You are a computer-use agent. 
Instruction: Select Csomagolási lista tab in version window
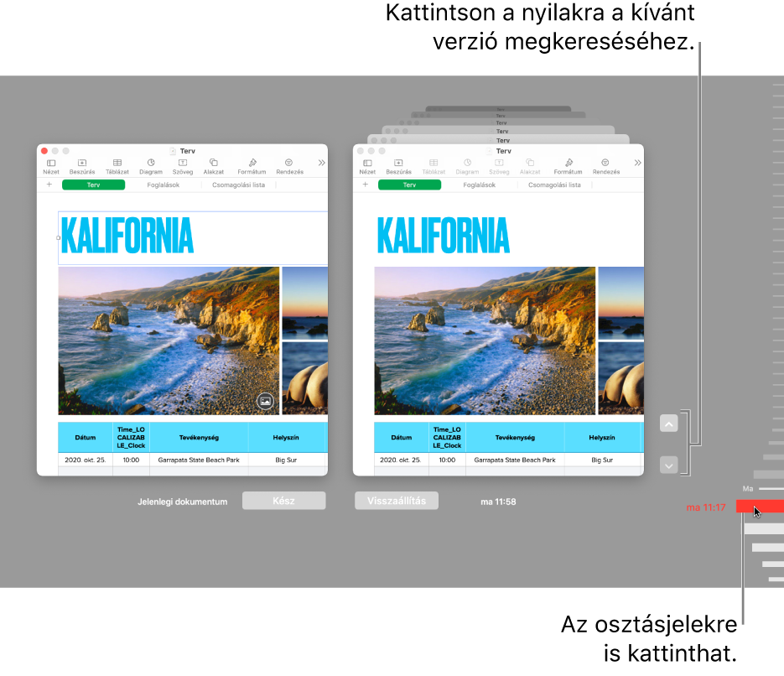click(554, 185)
